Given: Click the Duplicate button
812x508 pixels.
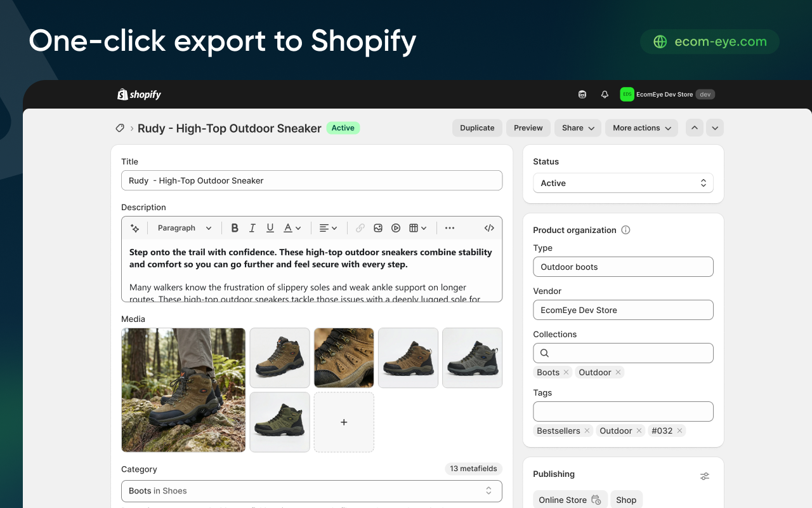Looking at the screenshot, I should click(x=477, y=128).
